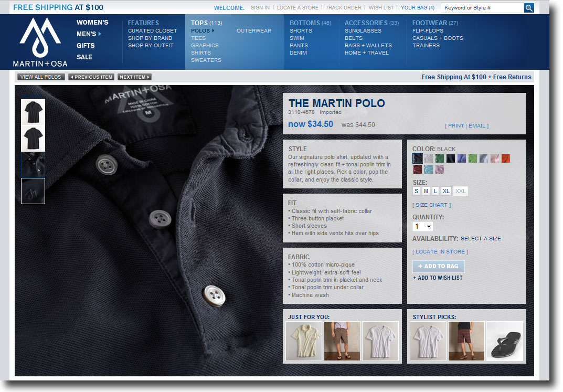Select size XXL

[x=460, y=191]
